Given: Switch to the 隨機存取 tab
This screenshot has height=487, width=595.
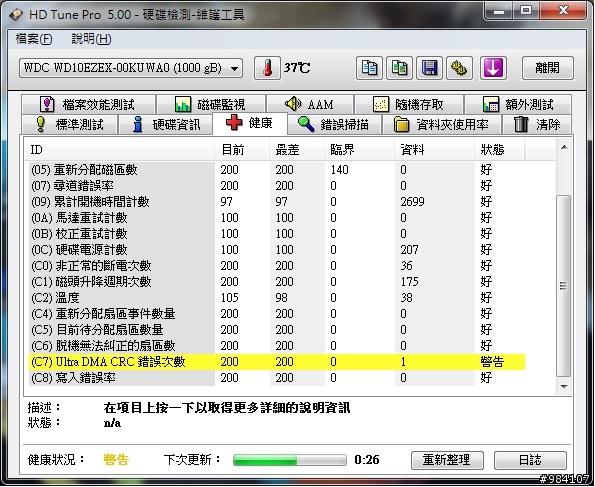Looking at the screenshot, I should tap(409, 104).
